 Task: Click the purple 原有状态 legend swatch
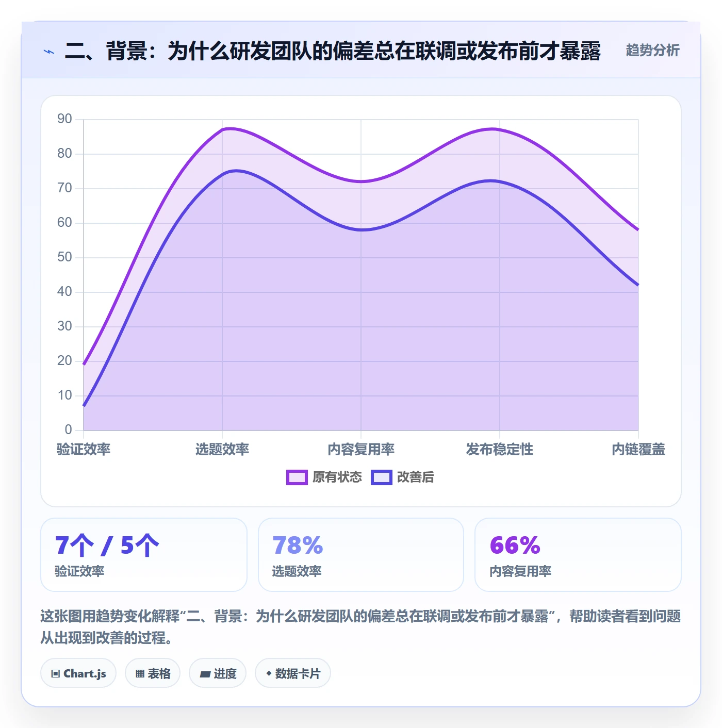click(297, 477)
